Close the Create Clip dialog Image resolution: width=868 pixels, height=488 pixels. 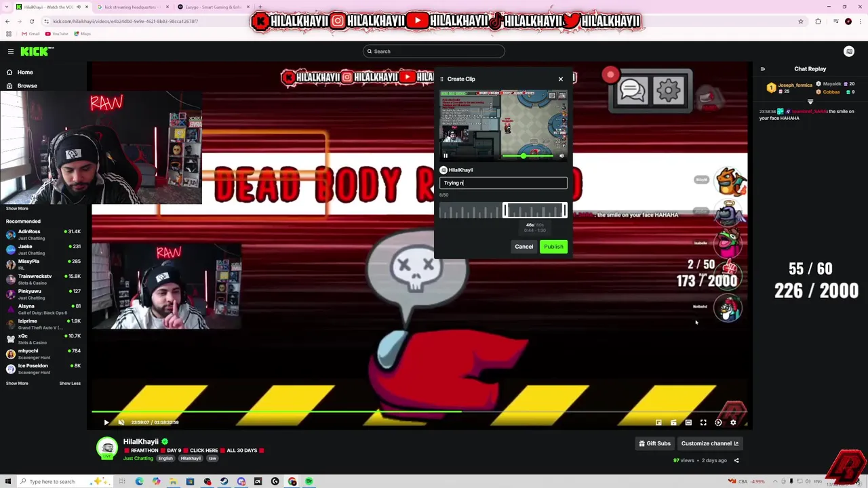[x=561, y=79]
